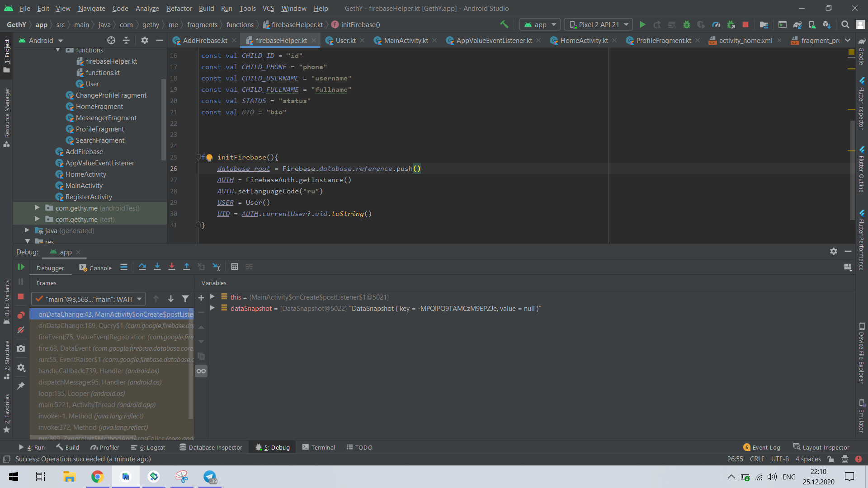Click Collapse All icon in Project panel
Image resolution: width=868 pixels, height=488 pixels.
click(x=126, y=40)
